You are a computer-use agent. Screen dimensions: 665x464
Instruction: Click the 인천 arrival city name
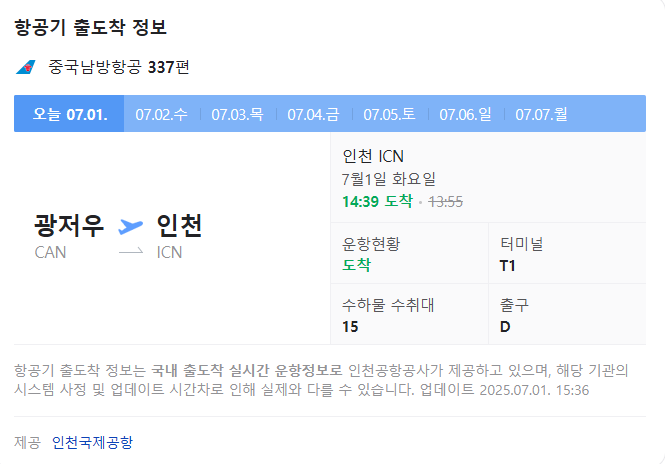pyautogui.click(x=179, y=225)
